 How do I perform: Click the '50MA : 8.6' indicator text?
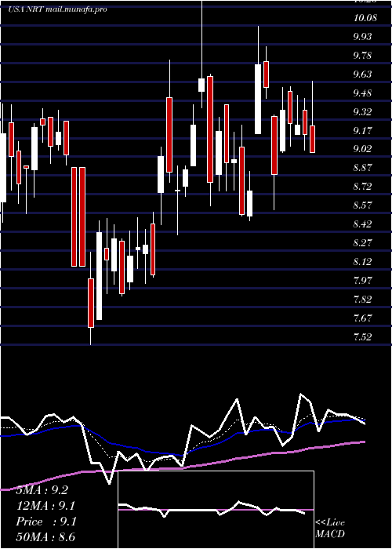coord(45,537)
